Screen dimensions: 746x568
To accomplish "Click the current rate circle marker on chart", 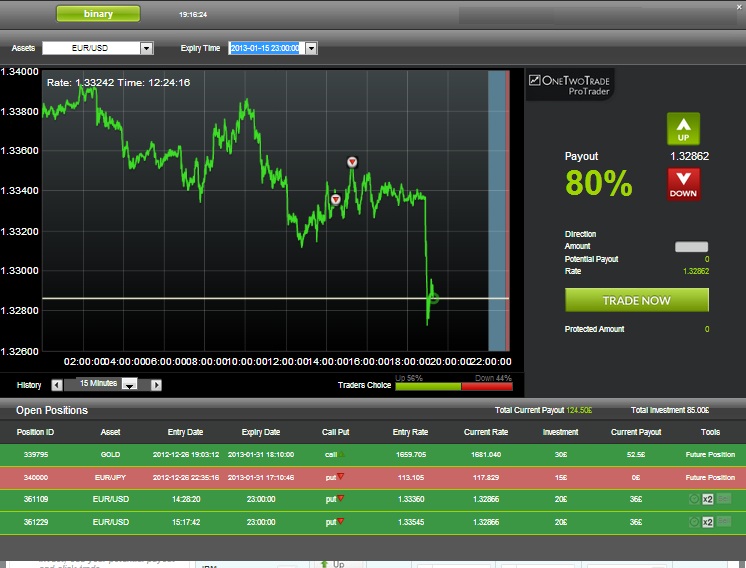I will [x=433, y=298].
